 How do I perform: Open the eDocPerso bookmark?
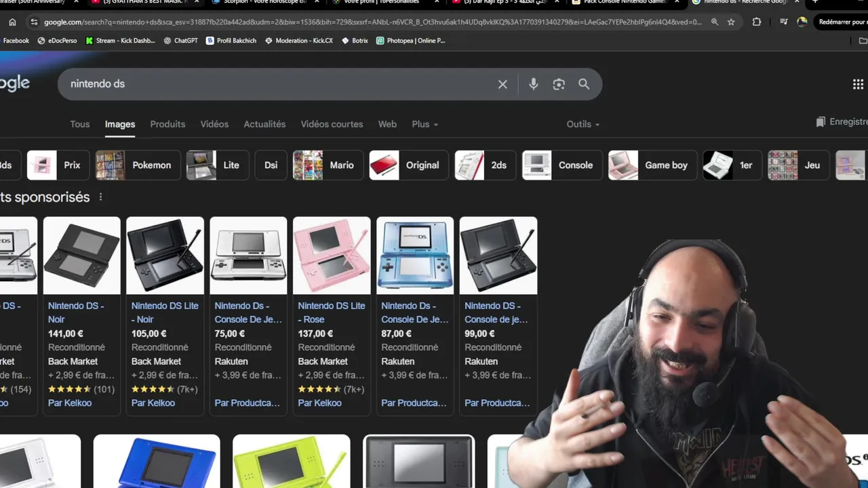pos(57,41)
